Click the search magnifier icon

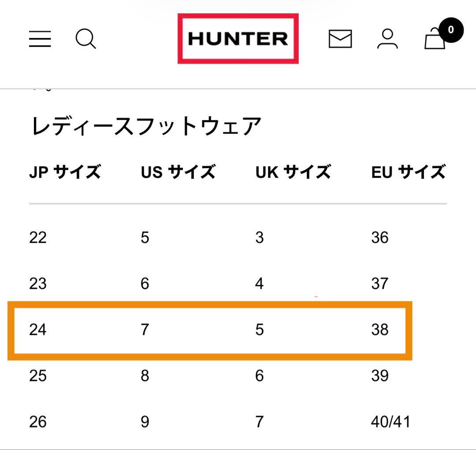coord(86,39)
